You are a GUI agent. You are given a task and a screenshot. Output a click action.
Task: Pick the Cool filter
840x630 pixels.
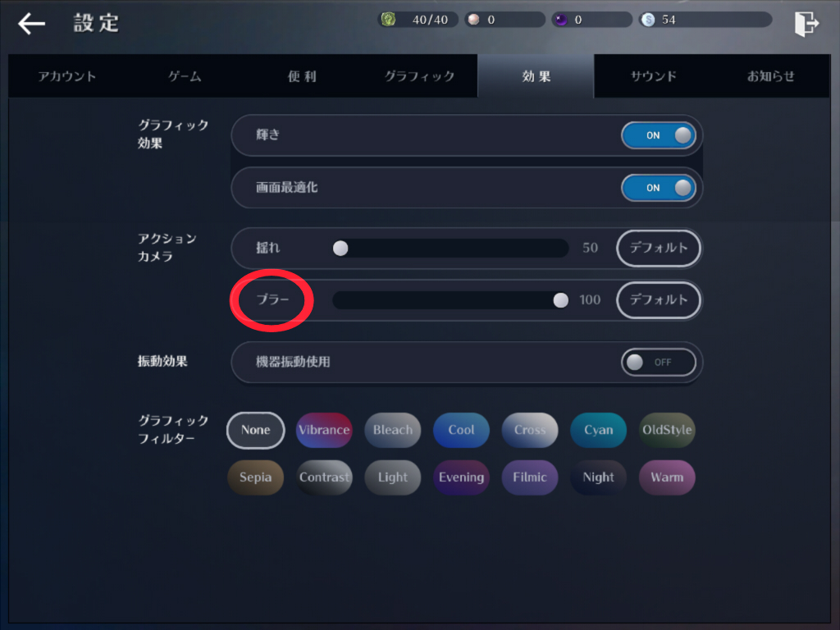(461, 430)
